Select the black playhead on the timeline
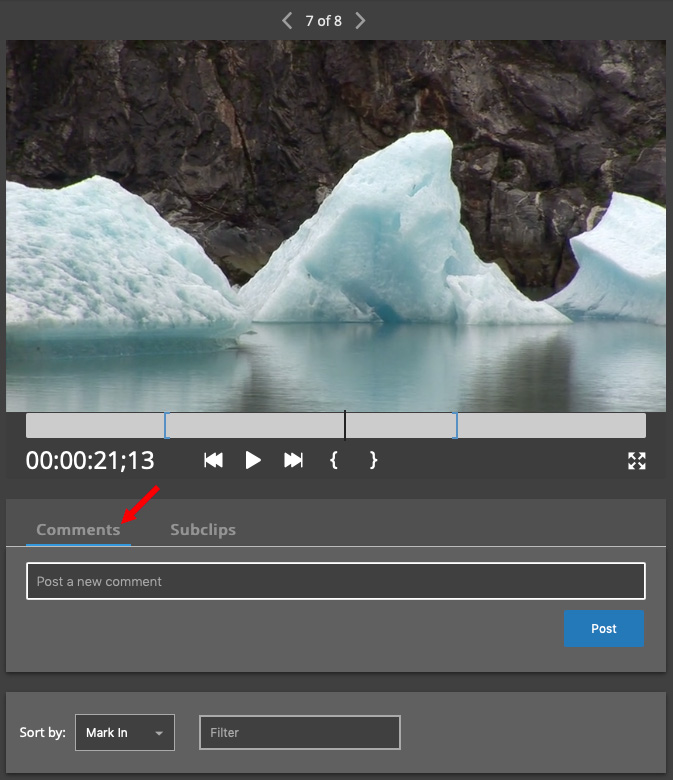This screenshot has height=780, width=673. click(345, 425)
